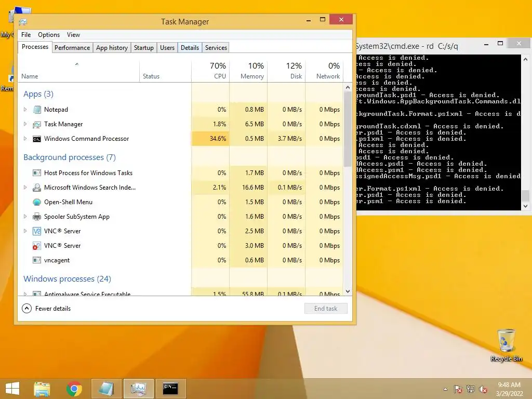The height and width of the screenshot is (399, 532).
Task: Click the vncagent process icon
Action: [37, 260]
